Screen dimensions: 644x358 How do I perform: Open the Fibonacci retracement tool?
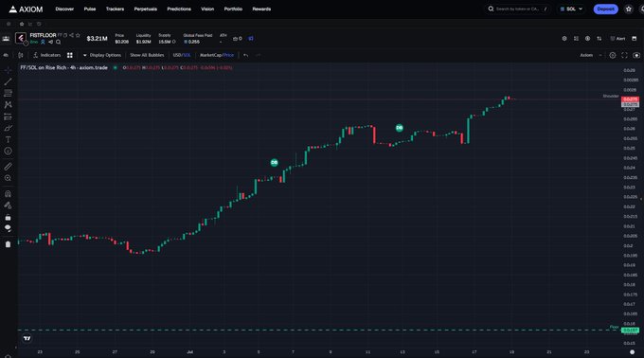pyautogui.click(x=8, y=93)
